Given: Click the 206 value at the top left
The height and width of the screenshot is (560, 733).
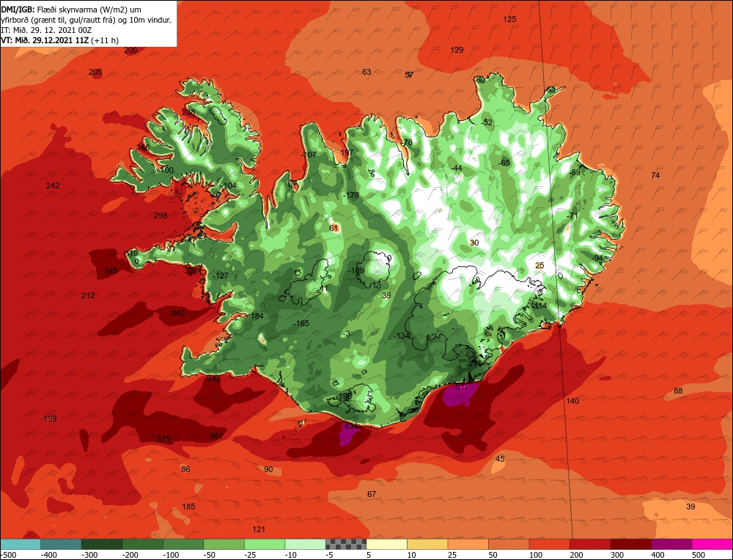Looking at the screenshot, I should coord(131,50).
